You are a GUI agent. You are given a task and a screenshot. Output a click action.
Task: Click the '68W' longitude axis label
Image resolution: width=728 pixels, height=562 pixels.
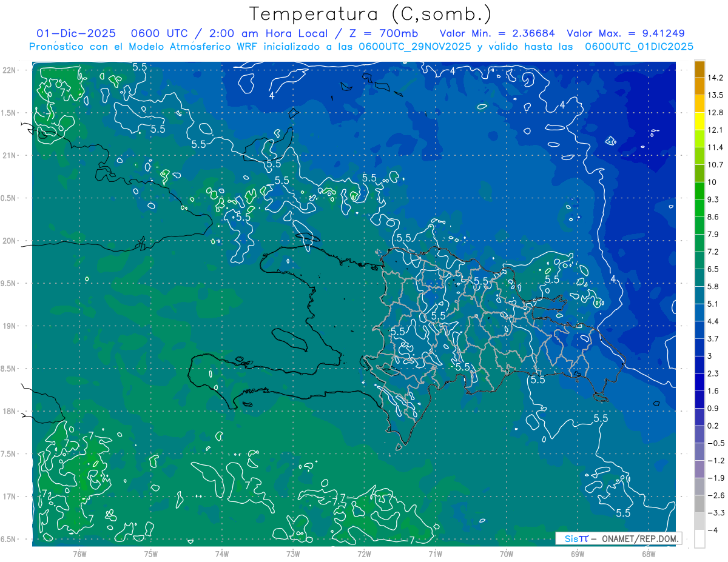649,554
